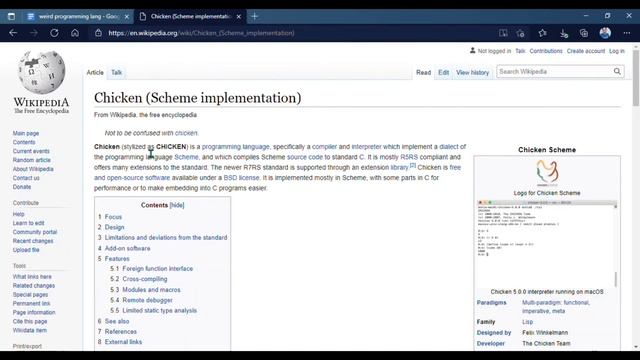Hide the Contents table via hide toggle
Viewport: 640px width, 360px height.
pyautogui.click(x=177, y=205)
